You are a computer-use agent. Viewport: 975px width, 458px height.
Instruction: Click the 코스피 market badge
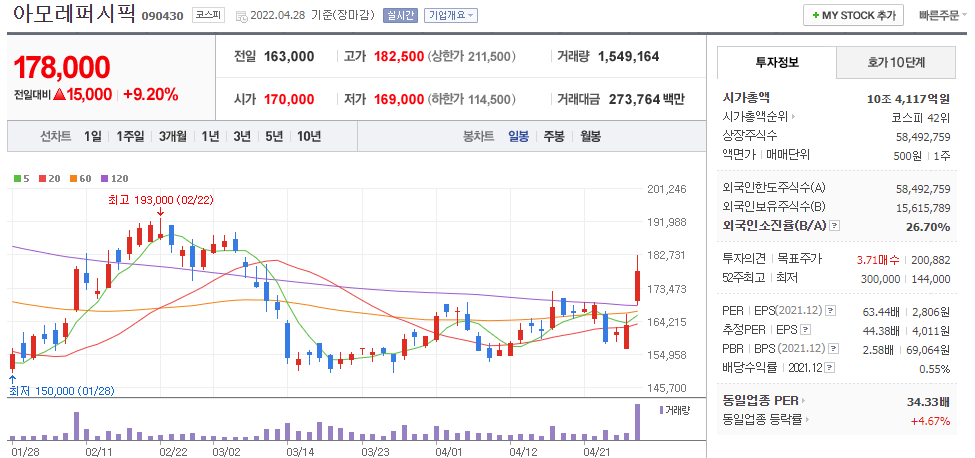[x=208, y=16]
